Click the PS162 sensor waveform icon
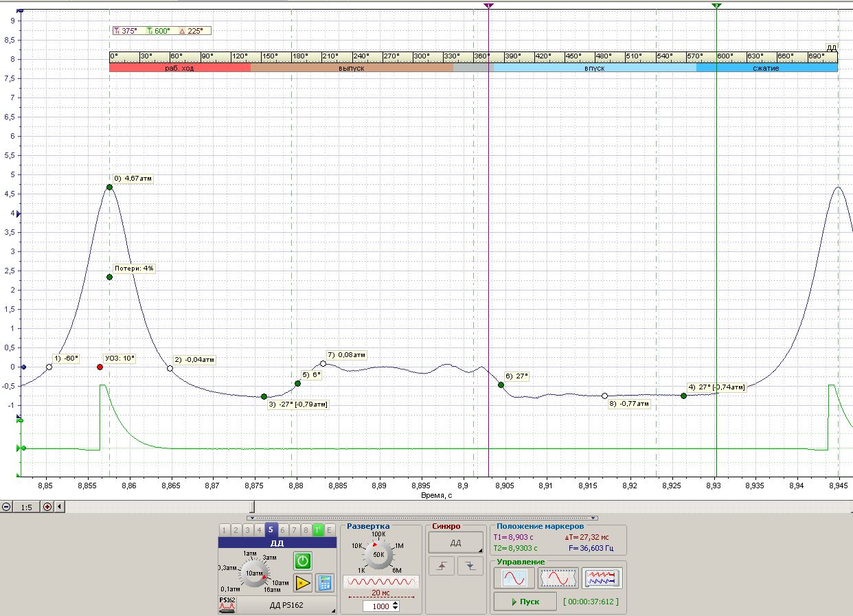The image size is (853, 616). 227,604
